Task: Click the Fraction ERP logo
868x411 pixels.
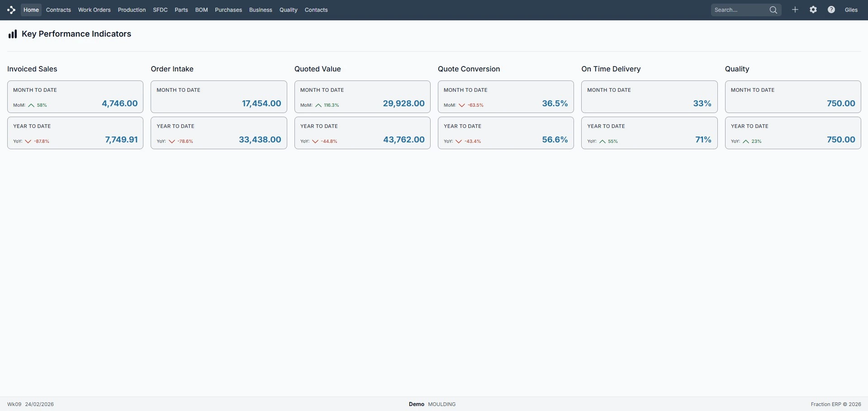Action: pos(11,9)
